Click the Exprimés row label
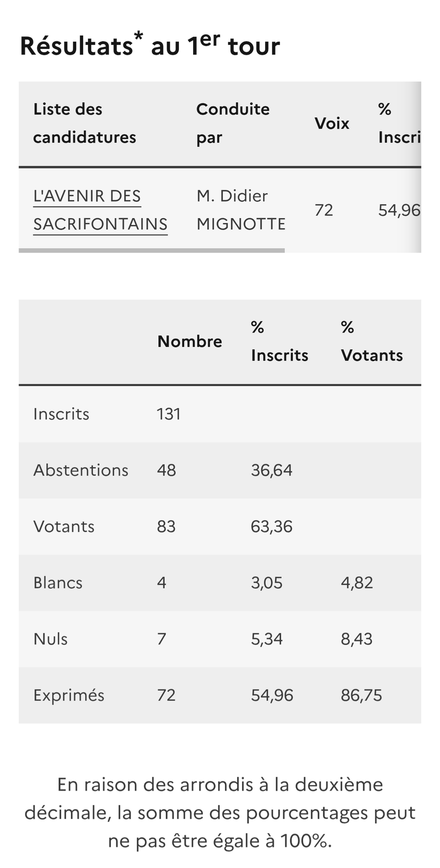The height and width of the screenshot is (868, 440). (x=68, y=695)
